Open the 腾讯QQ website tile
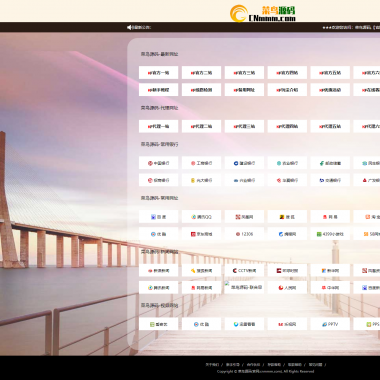Viewport: 380px width, 380px height. coord(201,217)
